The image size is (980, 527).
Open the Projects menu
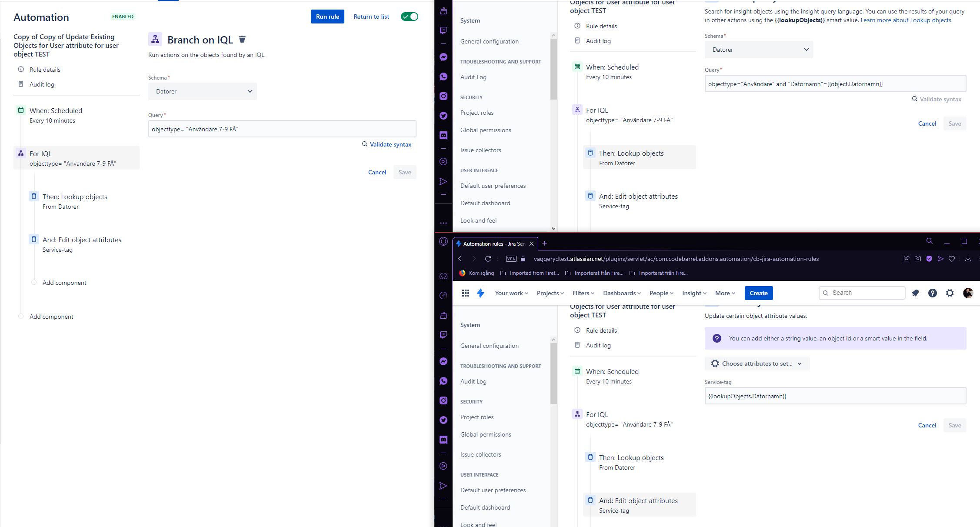click(x=550, y=293)
